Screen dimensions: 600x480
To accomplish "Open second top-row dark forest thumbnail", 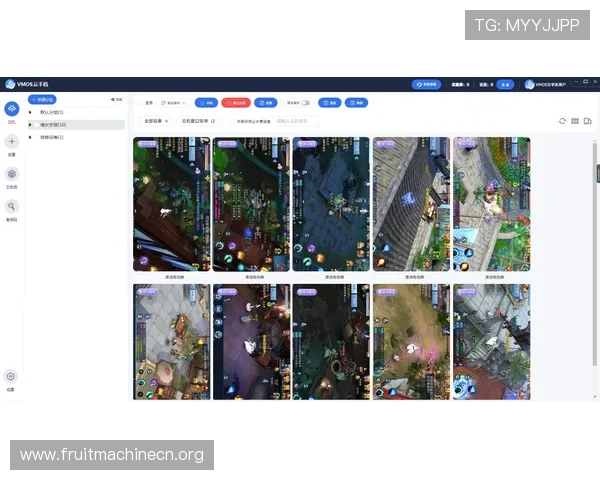I will click(x=251, y=204).
